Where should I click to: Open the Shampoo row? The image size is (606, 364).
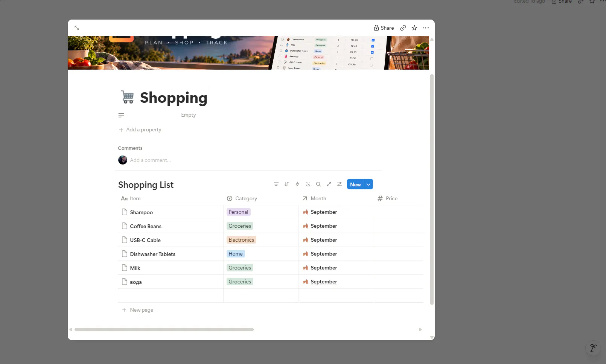point(142,212)
